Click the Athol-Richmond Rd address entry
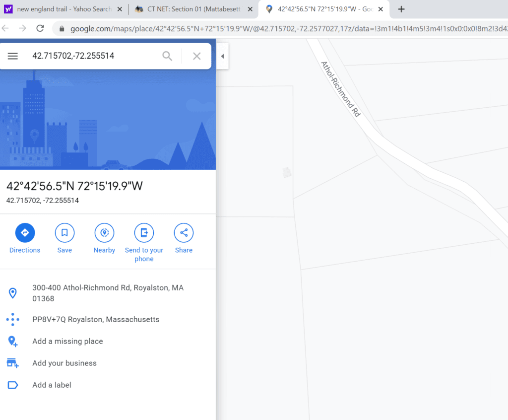508x420 pixels. click(108, 293)
